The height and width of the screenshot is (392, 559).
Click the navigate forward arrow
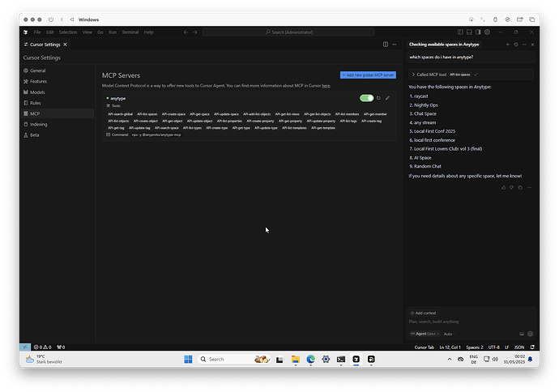click(195, 32)
